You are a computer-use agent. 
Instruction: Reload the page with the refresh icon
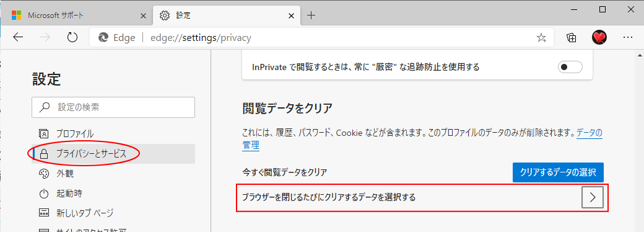click(72, 38)
